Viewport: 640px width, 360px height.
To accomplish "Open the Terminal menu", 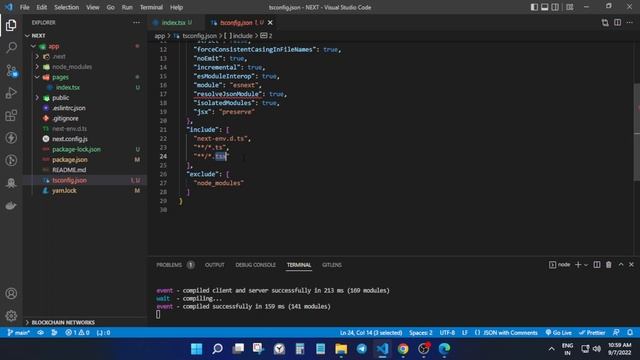I will click(151, 7).
